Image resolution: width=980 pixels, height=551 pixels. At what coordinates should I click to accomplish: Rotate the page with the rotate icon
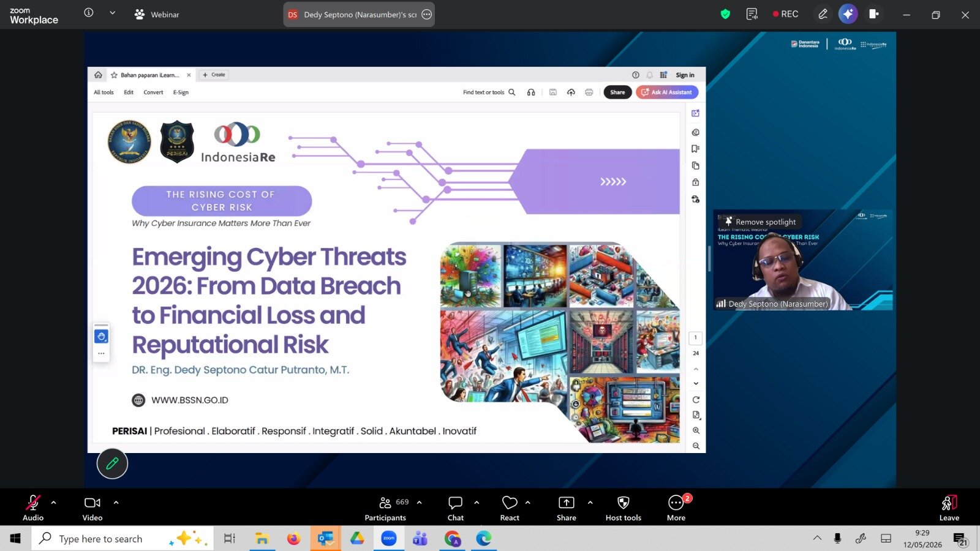pos(696,400)
